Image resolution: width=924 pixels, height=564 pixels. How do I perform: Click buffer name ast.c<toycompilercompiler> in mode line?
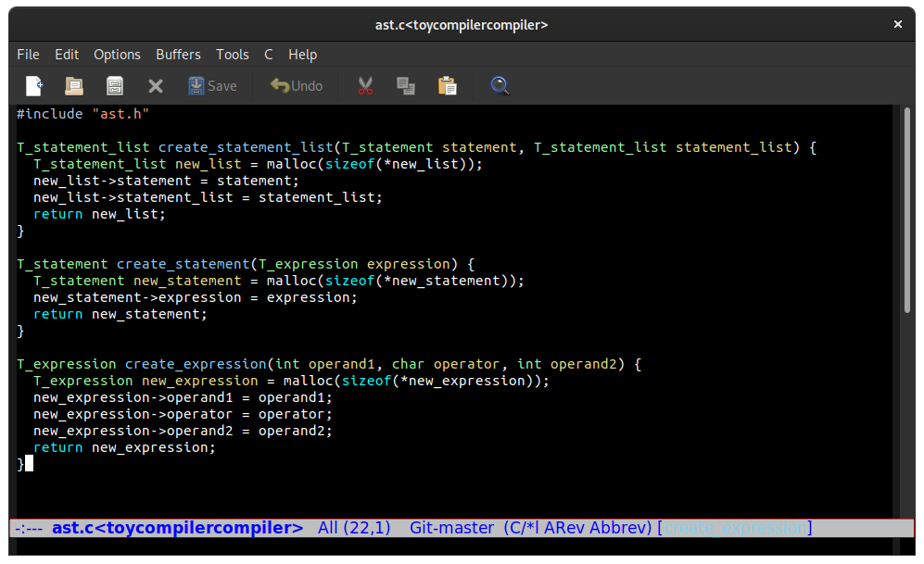click(177, 528)
